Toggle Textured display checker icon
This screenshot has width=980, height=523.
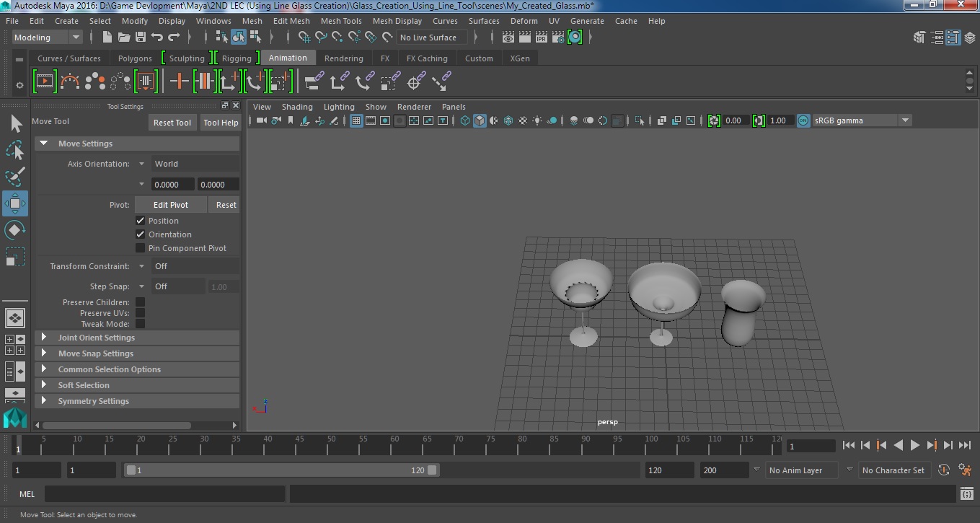pos(523,120)
